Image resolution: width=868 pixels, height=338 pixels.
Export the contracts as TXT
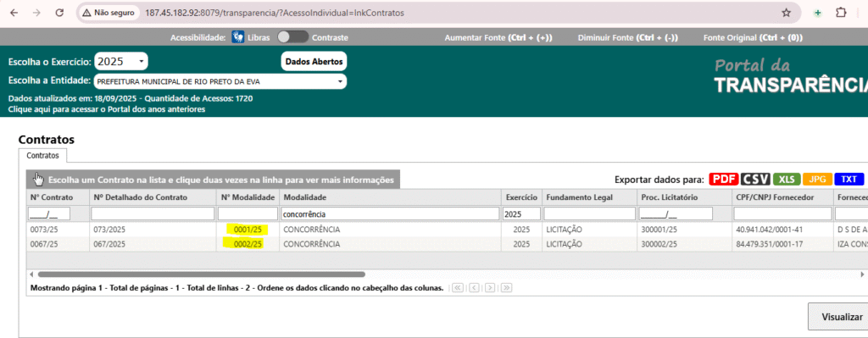tap(849, 180)
